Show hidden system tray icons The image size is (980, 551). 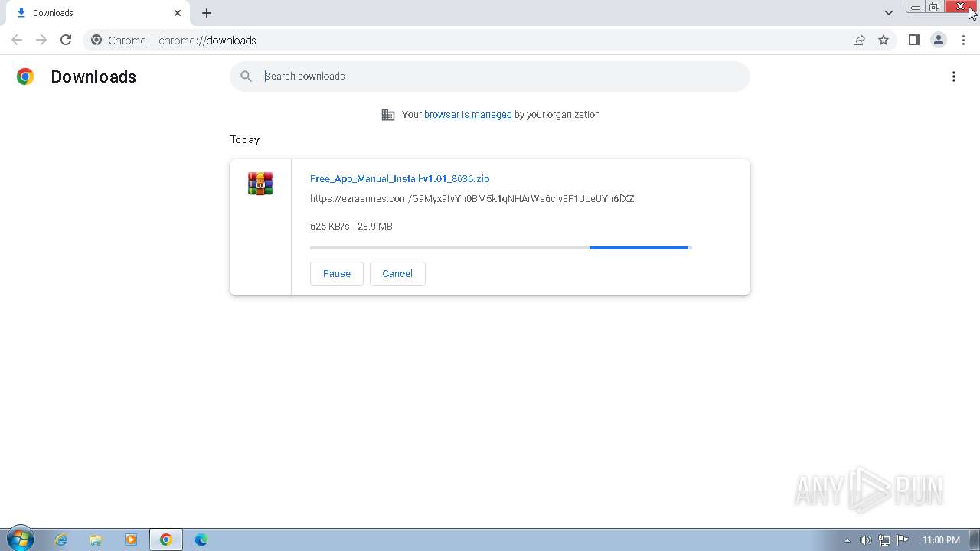pyautogui.click(x=847, y=540)
